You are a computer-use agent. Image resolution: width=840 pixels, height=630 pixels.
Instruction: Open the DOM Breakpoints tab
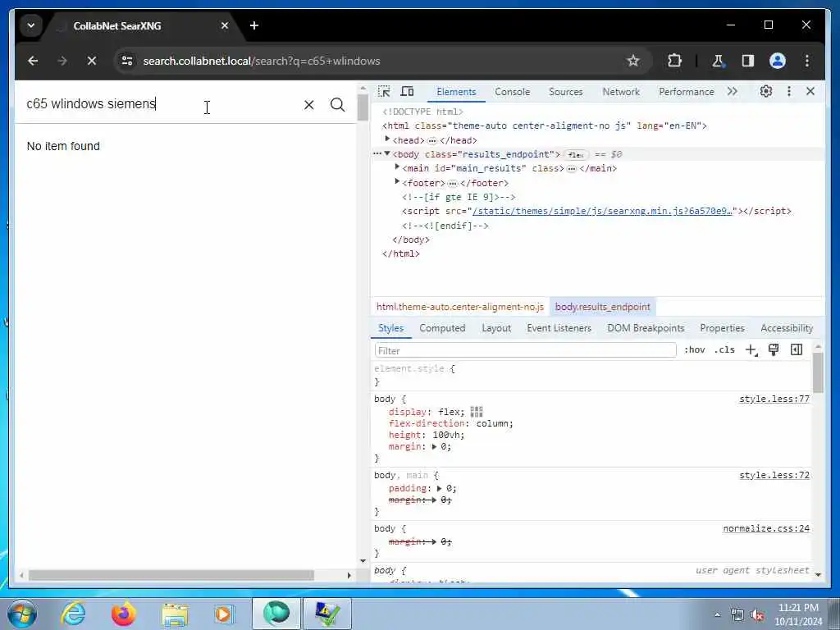[x=646, y=328]
